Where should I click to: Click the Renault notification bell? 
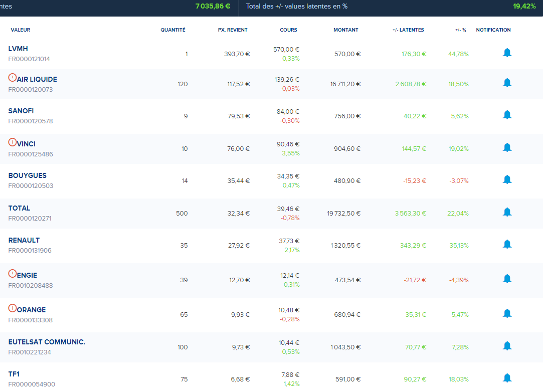[x=507, y=244]
